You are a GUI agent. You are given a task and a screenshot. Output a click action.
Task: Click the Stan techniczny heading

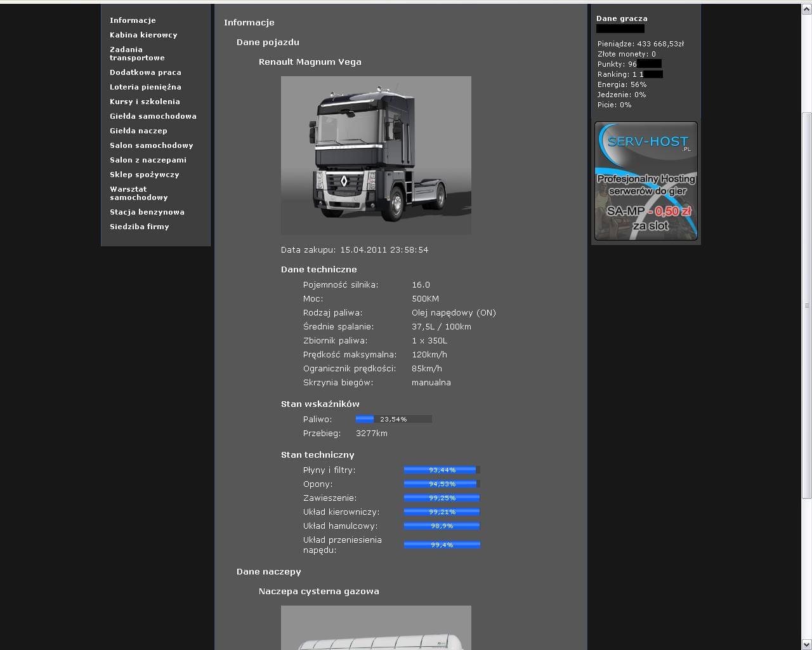pyautogui.click(x=318, y=454)
